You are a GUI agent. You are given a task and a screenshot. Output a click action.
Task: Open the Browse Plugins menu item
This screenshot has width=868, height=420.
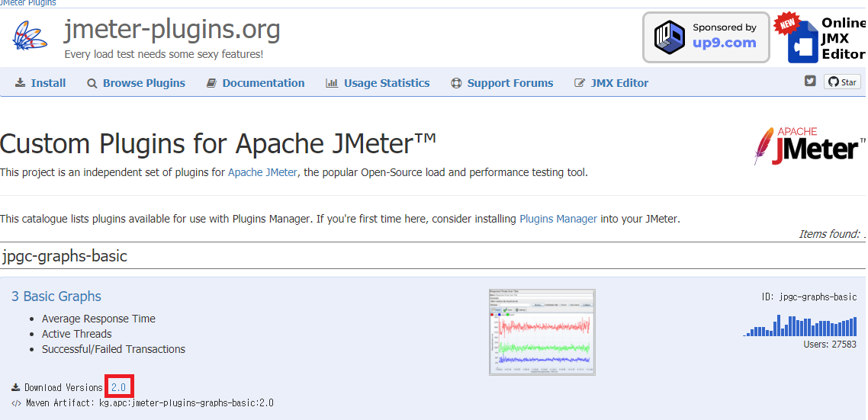[x=137, y=83]
